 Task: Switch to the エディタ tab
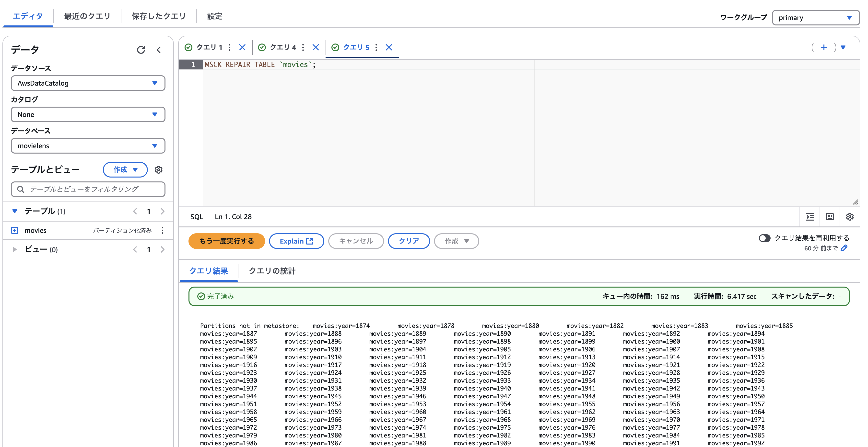tap(28, 16)
